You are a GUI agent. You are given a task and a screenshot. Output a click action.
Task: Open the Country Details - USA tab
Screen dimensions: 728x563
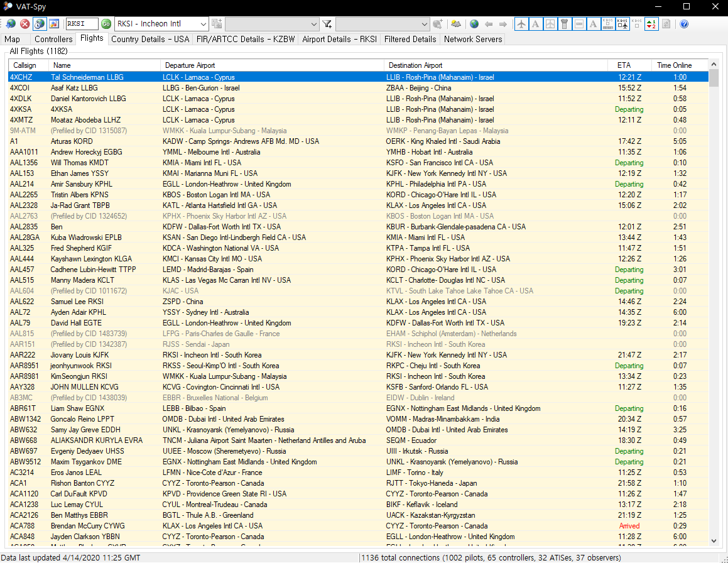[x=150, y=40]
